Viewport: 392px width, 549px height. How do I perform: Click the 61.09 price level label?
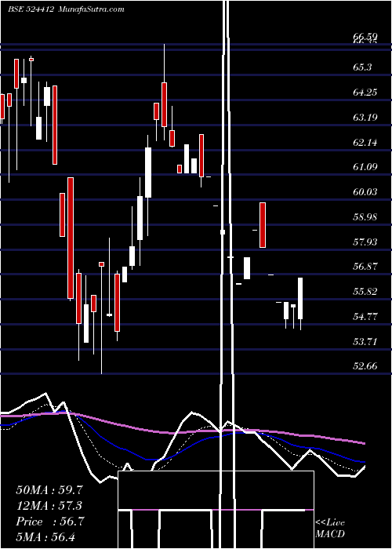point(365,167)
